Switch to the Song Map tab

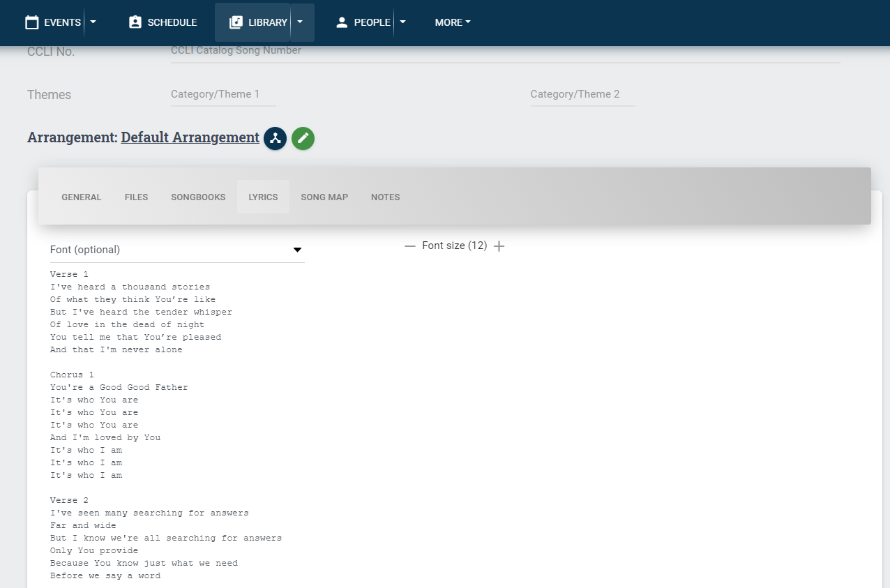click(324, 197)
